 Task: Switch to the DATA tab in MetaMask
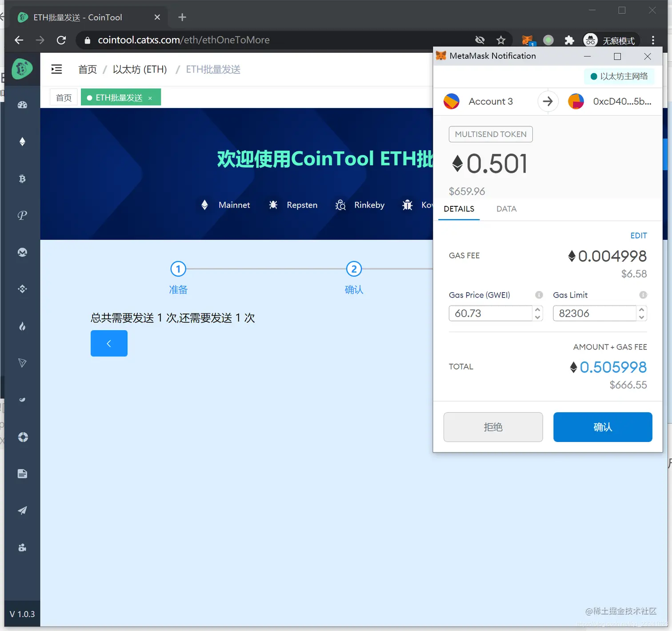tap(506, 209)
